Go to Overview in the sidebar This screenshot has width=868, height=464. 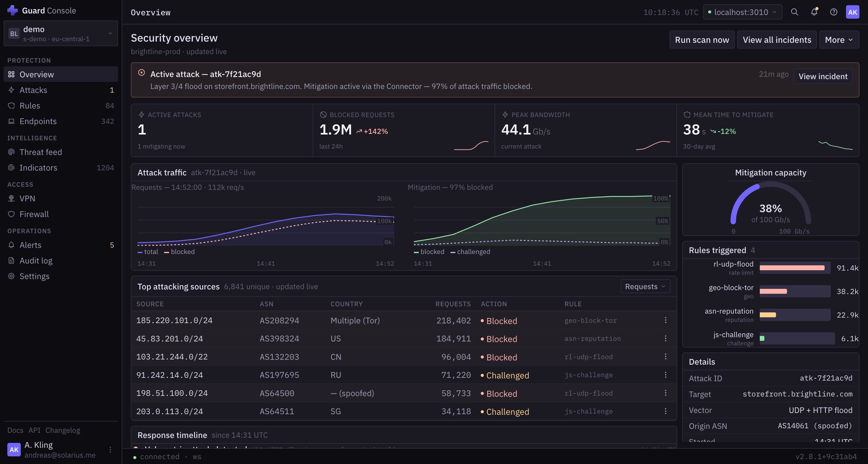(61, 74)
